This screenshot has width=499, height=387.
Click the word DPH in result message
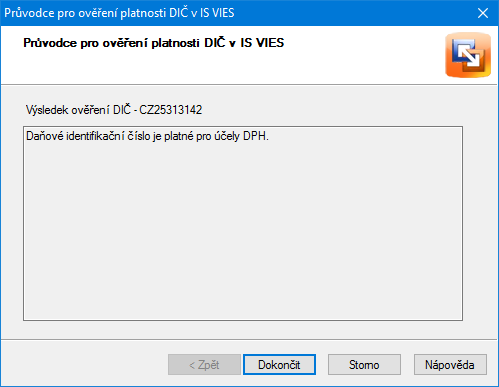(256, 136)
